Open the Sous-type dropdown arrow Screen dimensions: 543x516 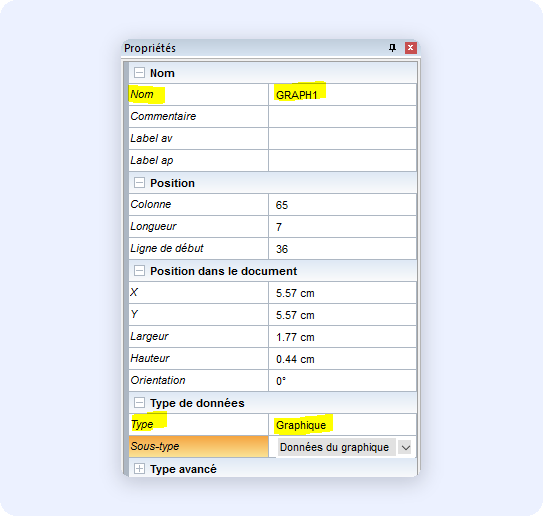pyautogui.click(x=405, y=447)
